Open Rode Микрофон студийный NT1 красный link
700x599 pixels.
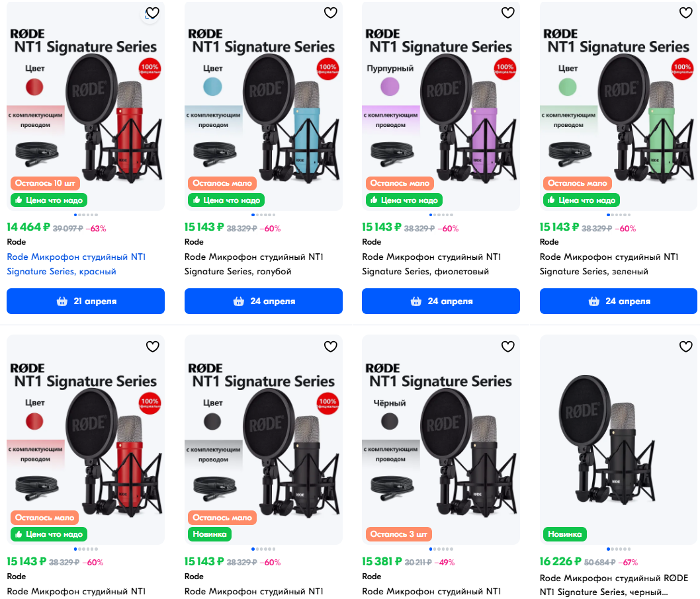click(76, 264)
